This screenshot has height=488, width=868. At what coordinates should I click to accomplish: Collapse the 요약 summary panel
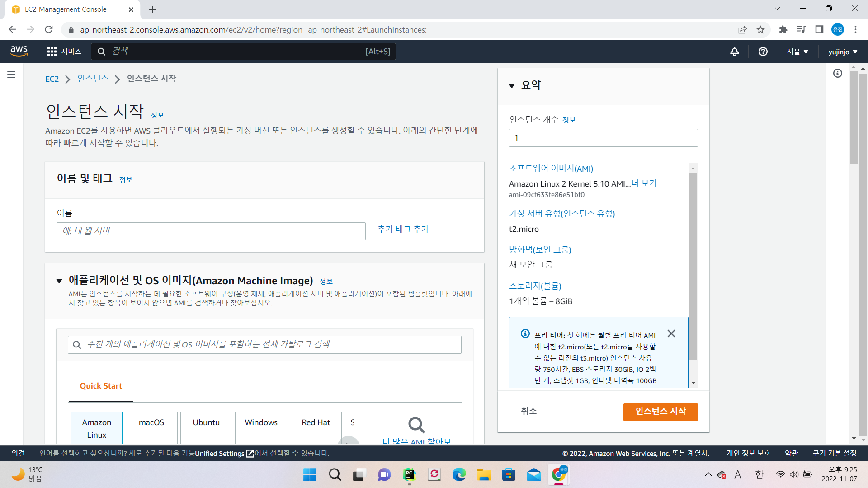tap(512, 85)
